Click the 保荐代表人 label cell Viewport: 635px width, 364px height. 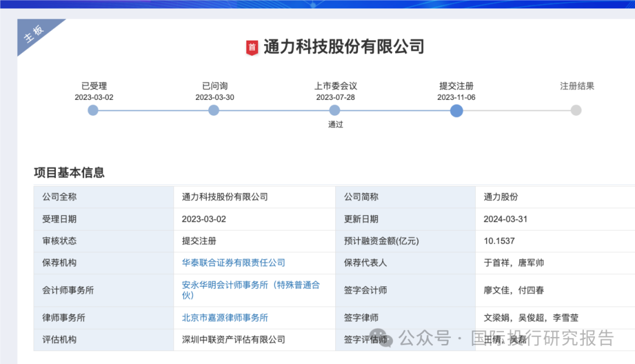click(405, 263)
